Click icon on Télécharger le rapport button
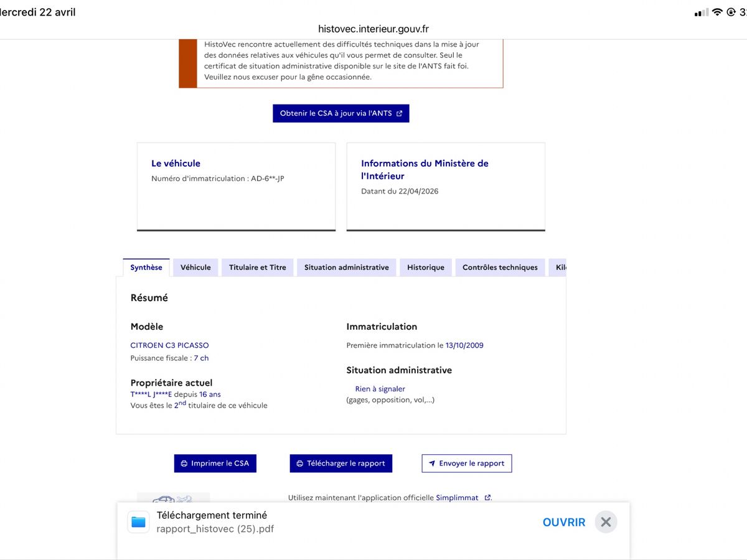This screenshot has height=560, width=747. pyautogui.click(x=300, y=464)
